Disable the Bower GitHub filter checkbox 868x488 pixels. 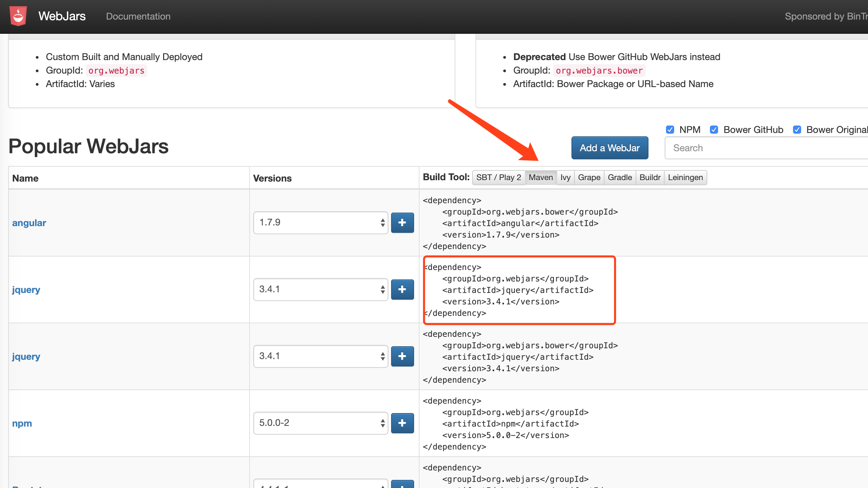pyautogui.click(x=714, y=130)
